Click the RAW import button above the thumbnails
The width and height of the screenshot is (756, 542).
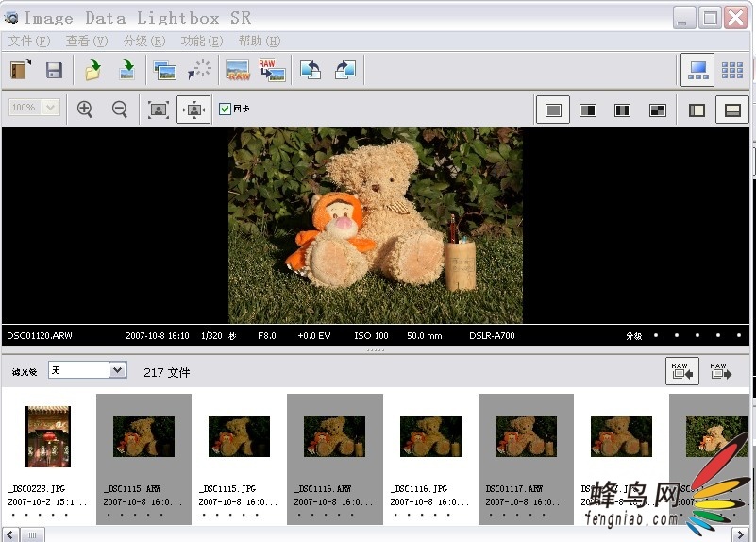[682, 370]
